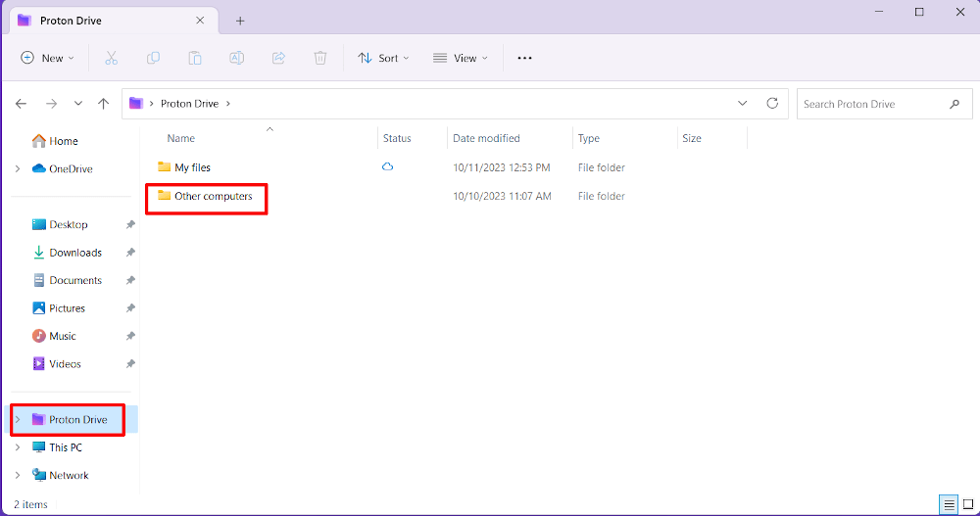Go back with the left arrow
980x516 pixels.
[22, 104]
